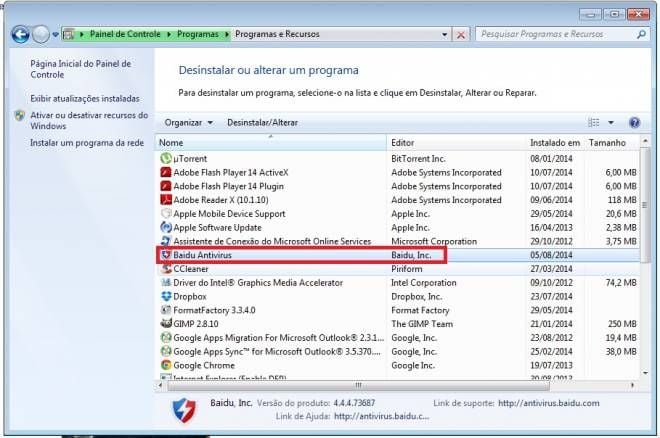
Task: Click the search magnifier icon
Action: pos(641,34)
